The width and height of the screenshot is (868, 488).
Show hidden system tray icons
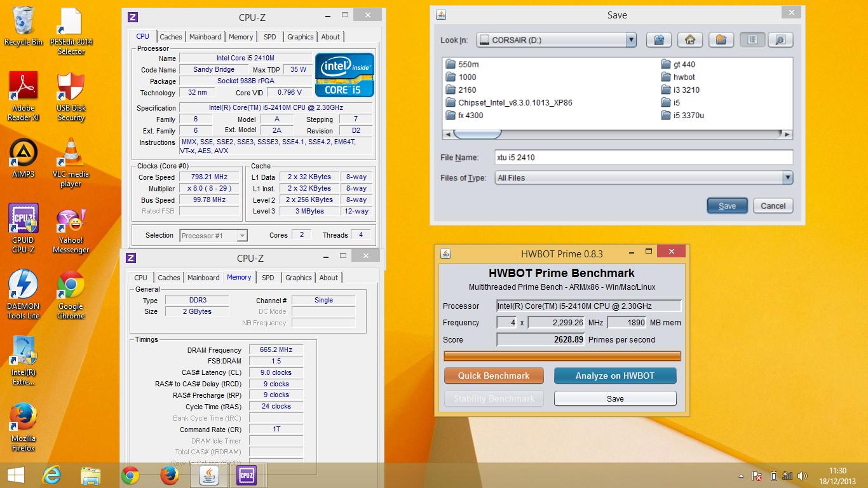(x=741, y=475)
